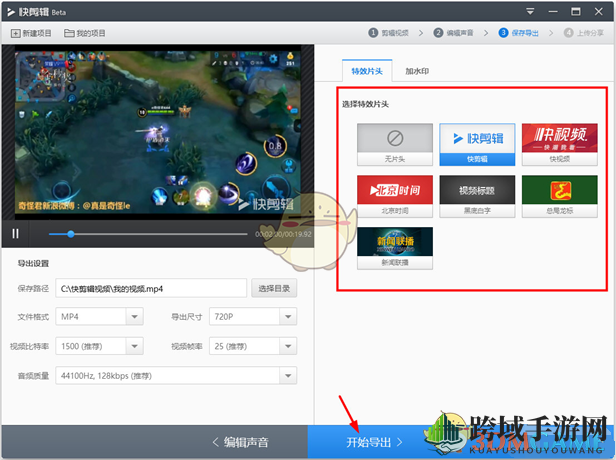
Task: Click the save path input field
Action: point(151,289)
